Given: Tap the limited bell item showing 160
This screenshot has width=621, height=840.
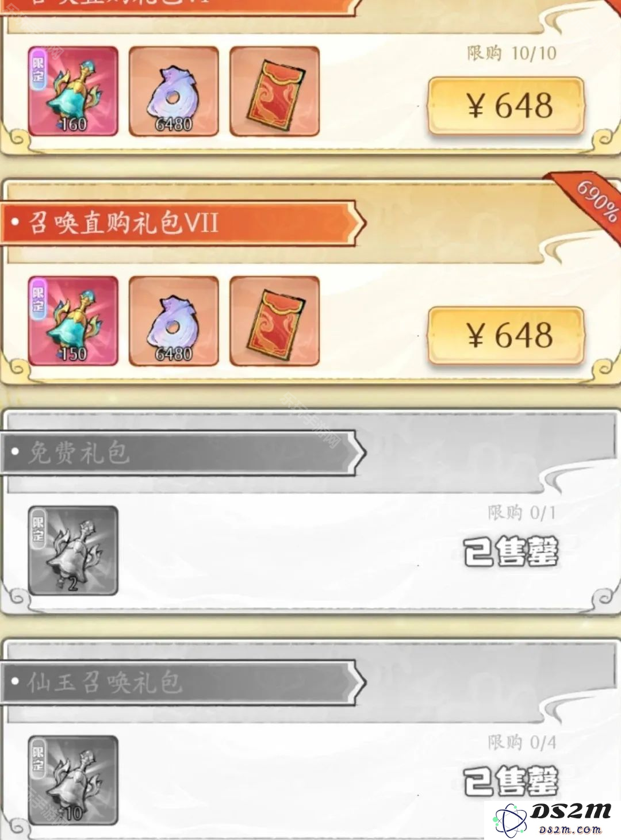Looking at the screenshot, I should [x=73, y=91].
